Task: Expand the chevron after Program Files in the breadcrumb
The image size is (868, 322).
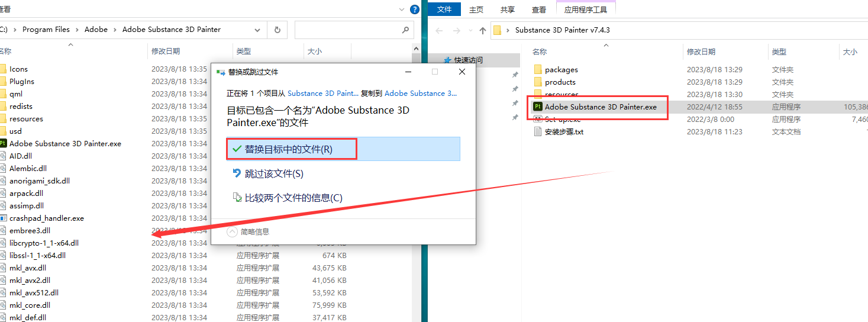Action: [x=77, y=30]
